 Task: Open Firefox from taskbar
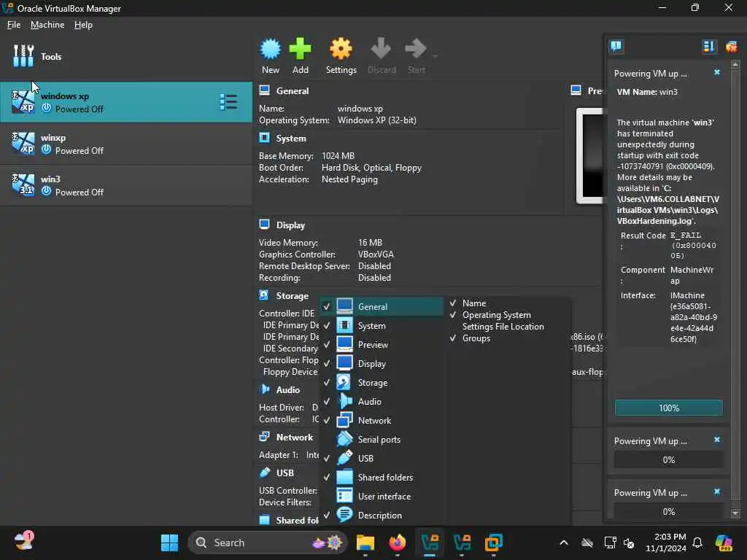397,542
